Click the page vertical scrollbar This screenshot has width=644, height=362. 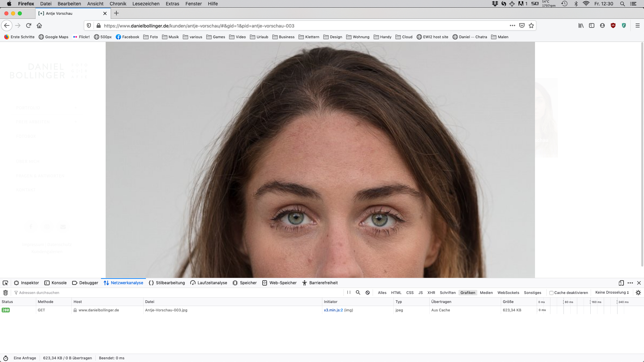pos(642,154)
